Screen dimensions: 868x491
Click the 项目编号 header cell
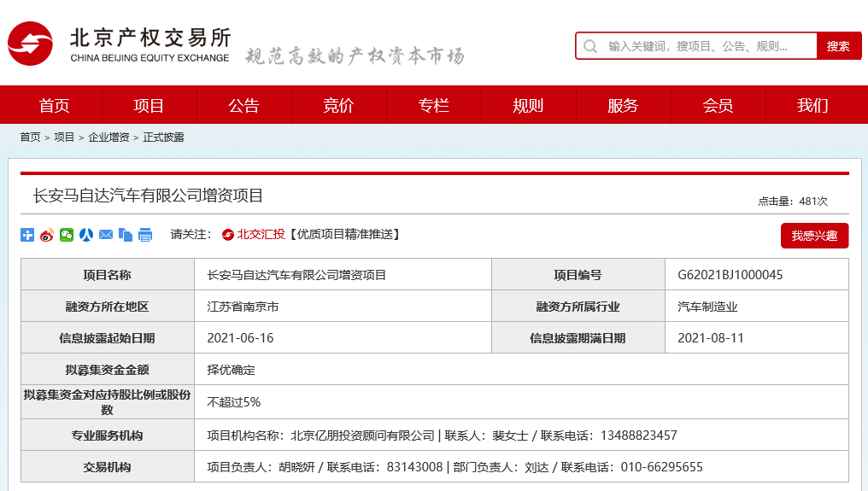[x=578, y=275]
